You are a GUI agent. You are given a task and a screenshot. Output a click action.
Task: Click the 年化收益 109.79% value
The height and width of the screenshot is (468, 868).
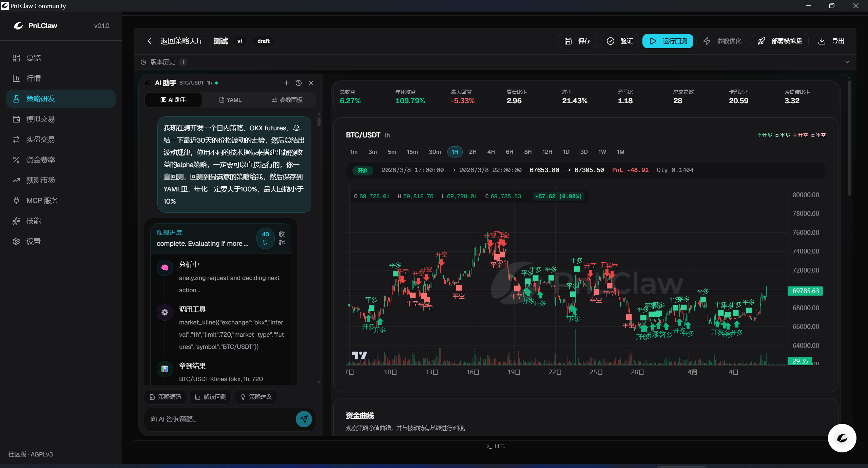410,101
